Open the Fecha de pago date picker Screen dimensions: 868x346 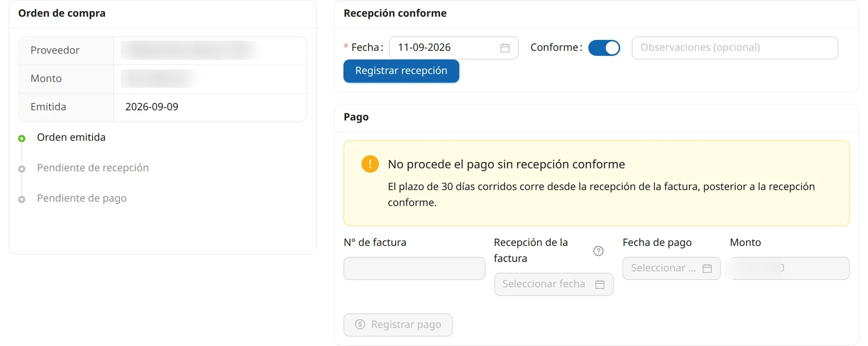pos(671,268)
